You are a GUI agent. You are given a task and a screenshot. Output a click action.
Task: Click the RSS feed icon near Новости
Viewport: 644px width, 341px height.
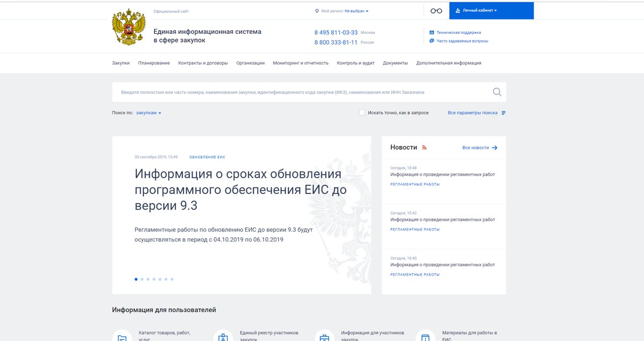pyautogui.click(x=425, y=148)
